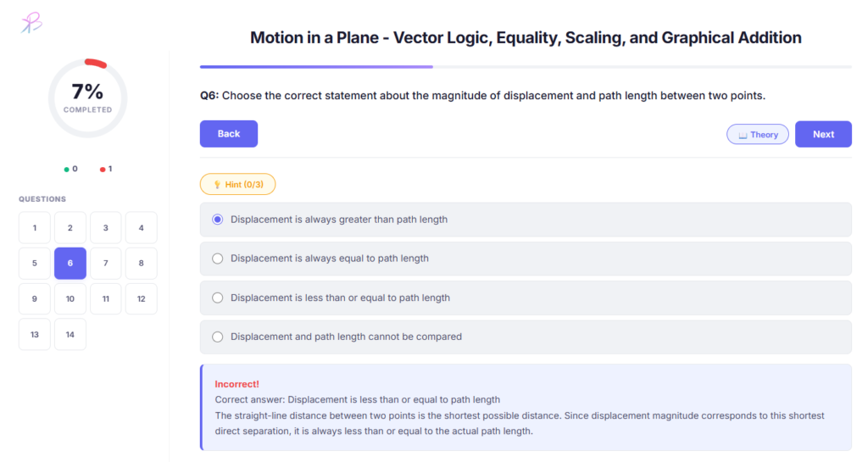The width and height of the screenshot is (868, 462).
Task: Click the green correct-count dot
Action: coord(67,169)
